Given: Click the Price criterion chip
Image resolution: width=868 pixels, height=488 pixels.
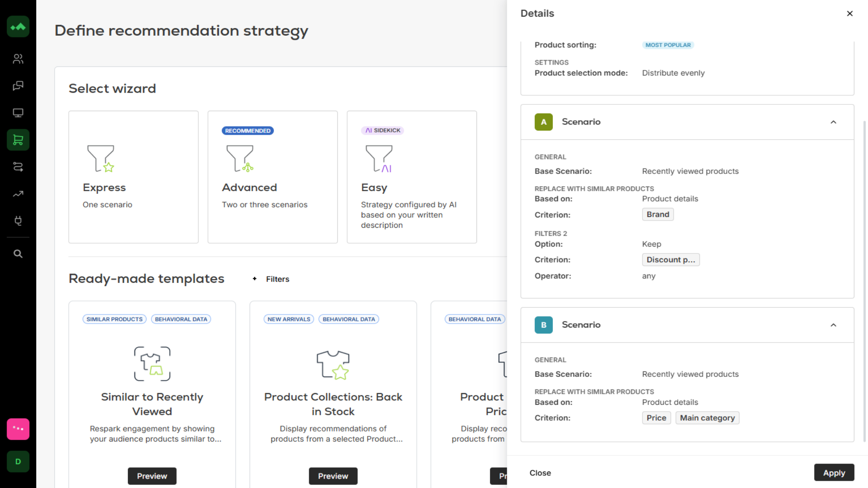Looking at the screenshot, I should [x=656, y=418].
